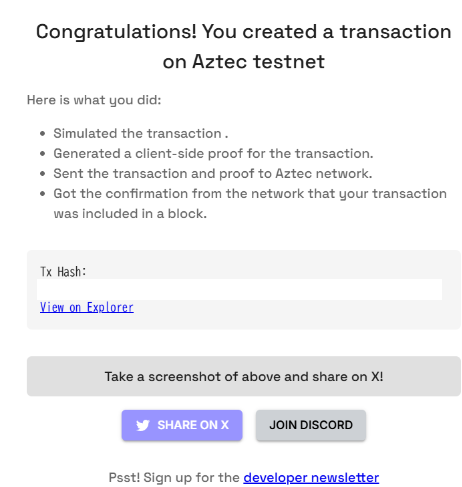The height and width of the screenshot is (487, 462).
Task: Click the bullet dot before 'Got the confirmation'
Action: 42,194
